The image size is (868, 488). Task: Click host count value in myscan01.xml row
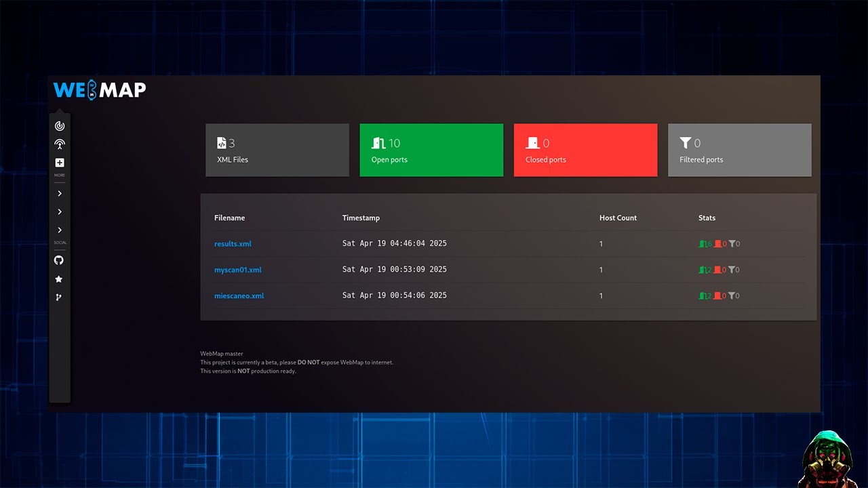point(601,270)
